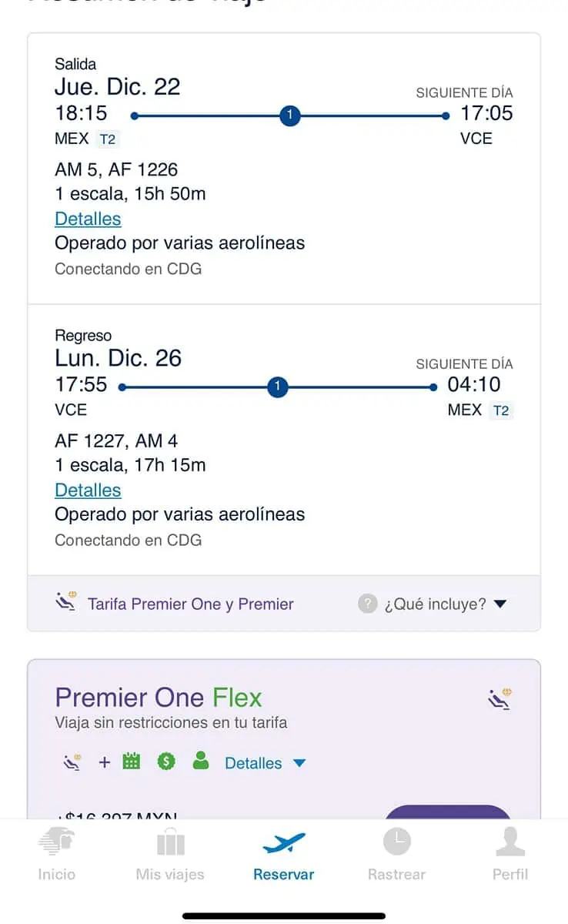Expand Detalles under Premier One Flex
The width and height of the screenshot is (568, 924).
tap(265, 763)
